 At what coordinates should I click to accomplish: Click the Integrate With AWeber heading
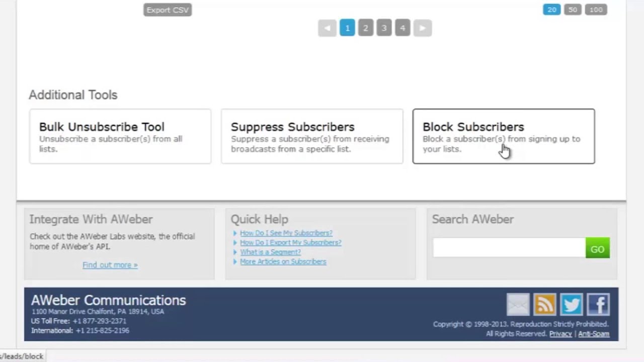[x=91, y=219]
